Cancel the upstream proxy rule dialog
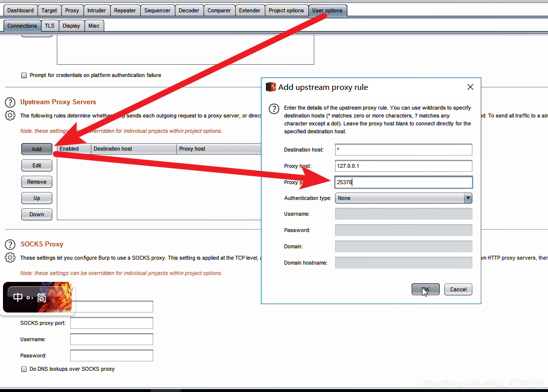548x392 pixels. pos(458,289)
